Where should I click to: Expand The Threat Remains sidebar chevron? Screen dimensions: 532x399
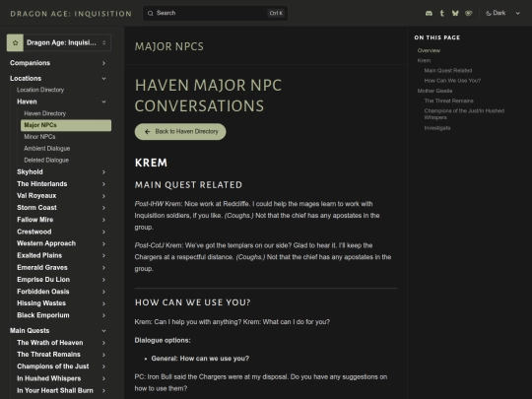(103, 355)
